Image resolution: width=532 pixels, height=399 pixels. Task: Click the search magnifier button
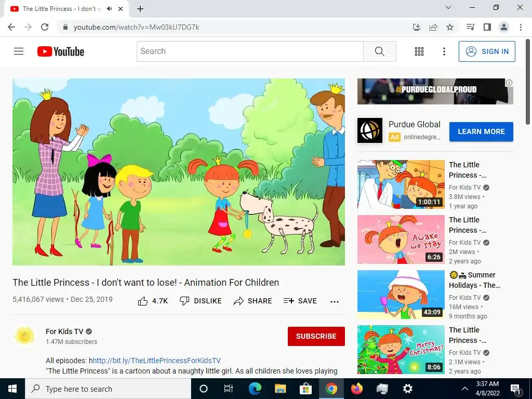click(380, 51)
